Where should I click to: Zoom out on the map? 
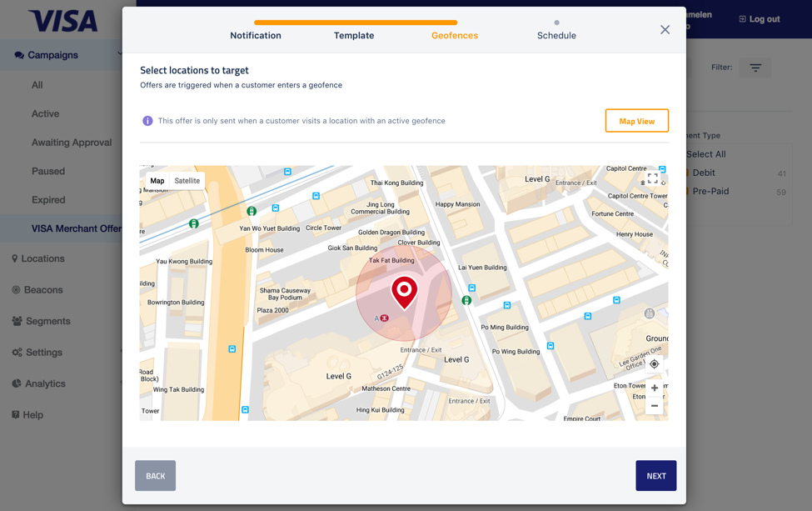coord(655,406)
